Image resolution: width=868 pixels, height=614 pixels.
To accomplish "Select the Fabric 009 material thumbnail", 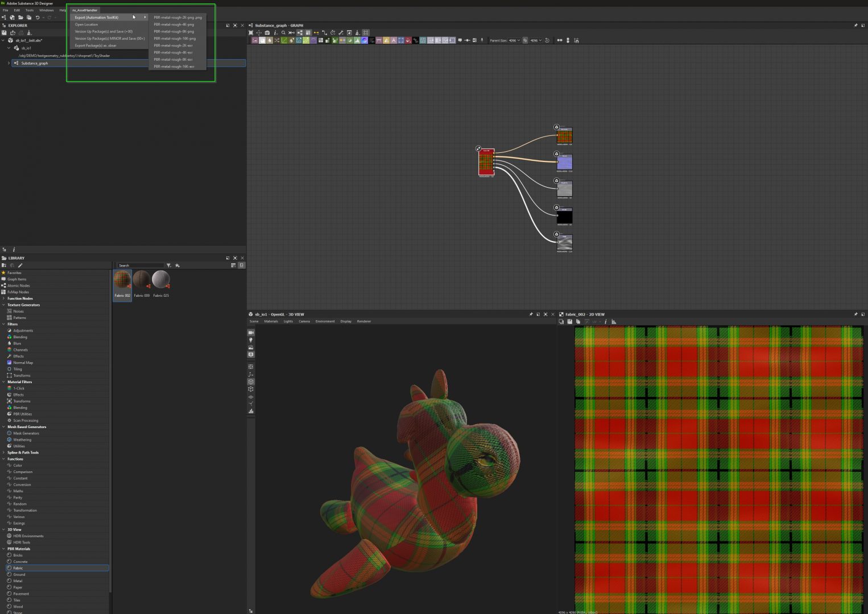I will (142, 281).
